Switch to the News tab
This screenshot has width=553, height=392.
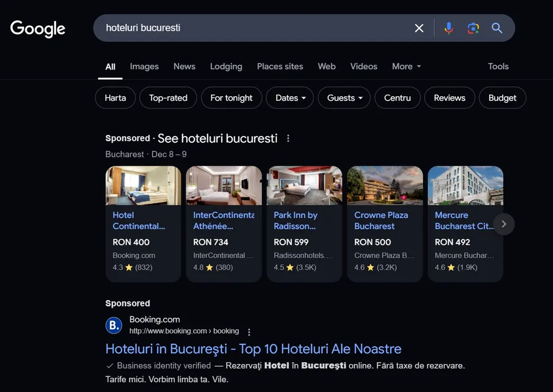point(185,66)
